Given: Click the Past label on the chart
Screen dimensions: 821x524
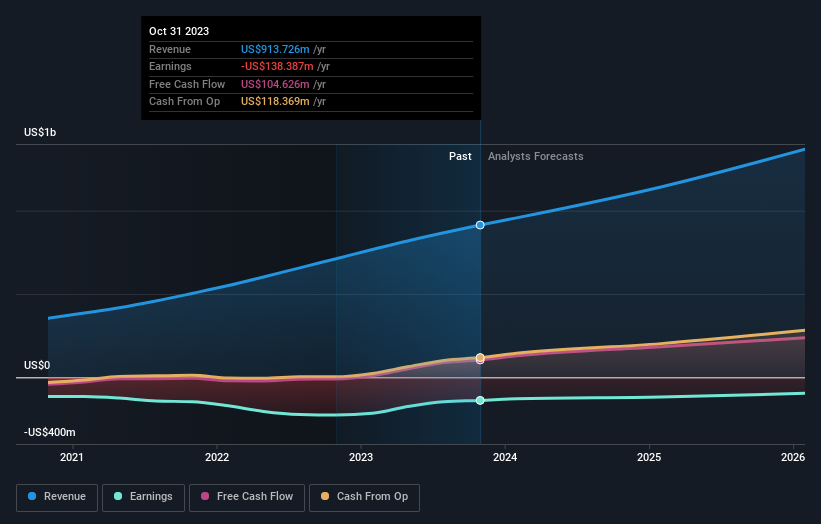Looking at the screenshot, I should [460, 156].
